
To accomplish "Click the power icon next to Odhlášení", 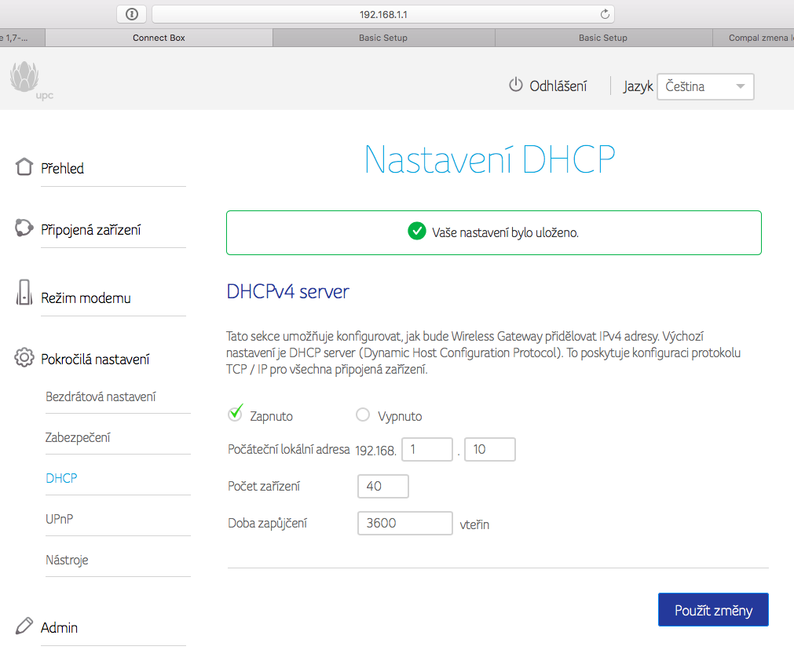I will tap(515, 85).
